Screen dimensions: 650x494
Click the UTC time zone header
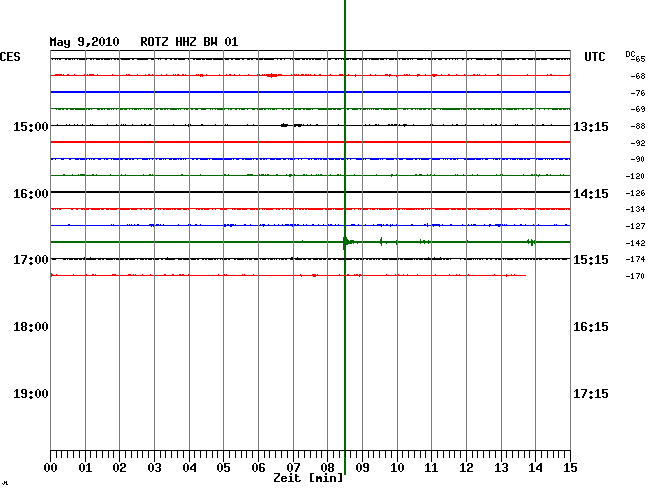pyautogui.click(x=594, y=57)
